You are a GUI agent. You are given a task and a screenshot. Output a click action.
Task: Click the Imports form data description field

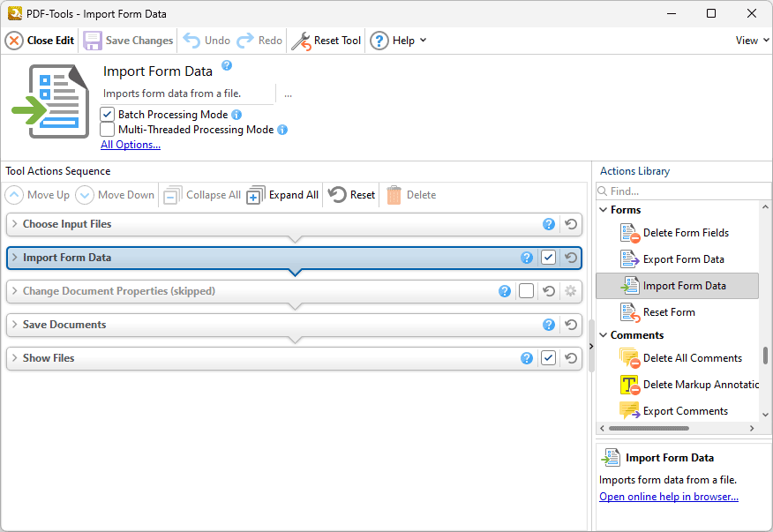click(x=188, y=94)
